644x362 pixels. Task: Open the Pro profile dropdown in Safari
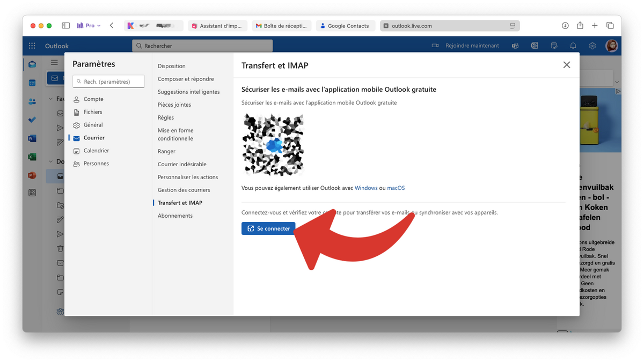(x=89, y=26)
